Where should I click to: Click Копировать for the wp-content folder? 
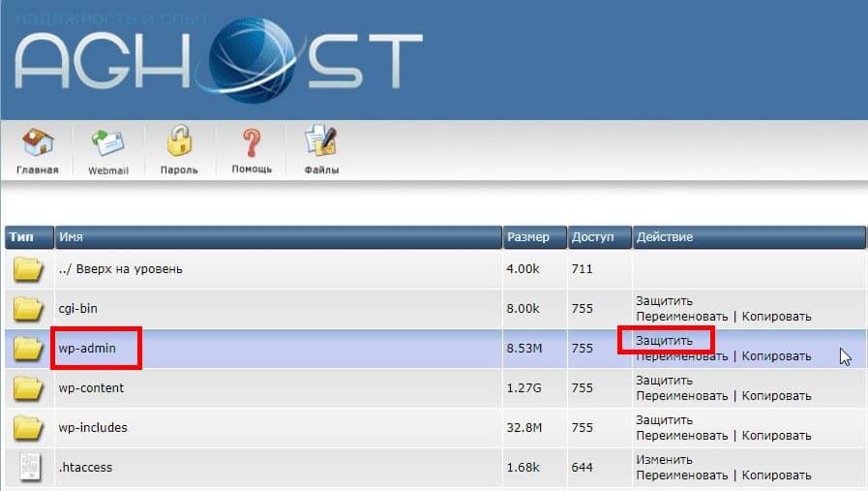coord(776,396)
